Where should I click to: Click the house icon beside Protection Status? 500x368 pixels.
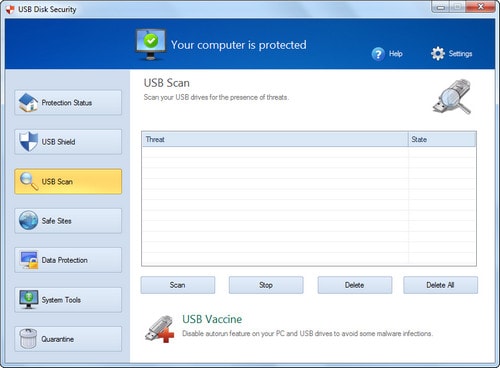tap(28, 102)
